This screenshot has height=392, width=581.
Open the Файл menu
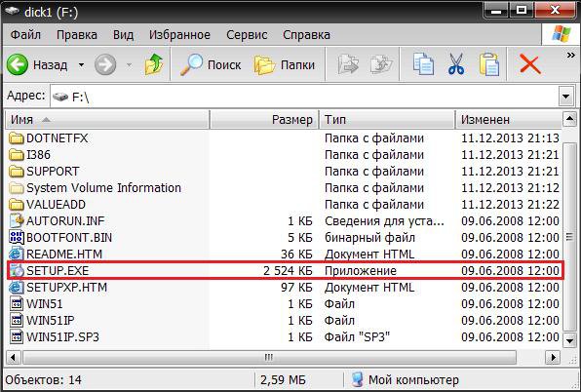tap(25, 35)
